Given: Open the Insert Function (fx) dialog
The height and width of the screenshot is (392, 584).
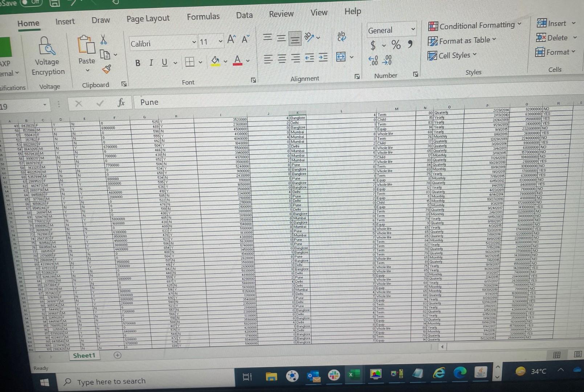Looking at the screenshot, I should pyautogui.click(x=122, y=103).
